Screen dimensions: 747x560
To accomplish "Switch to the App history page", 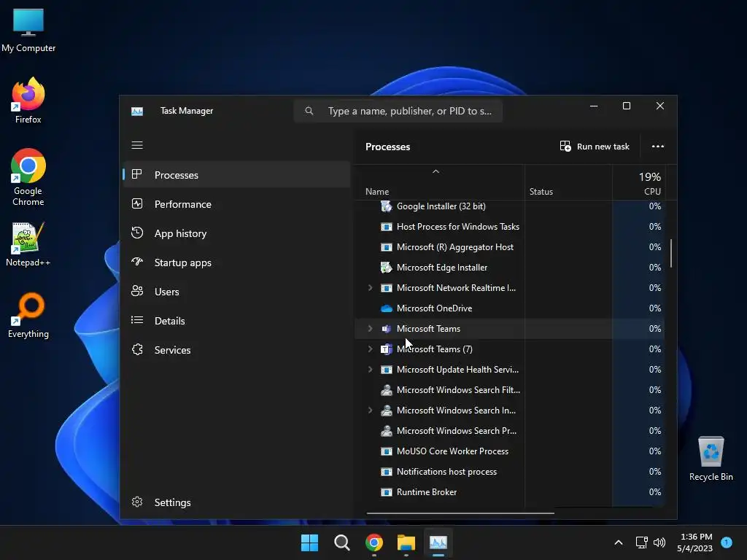I will [236, 233].
